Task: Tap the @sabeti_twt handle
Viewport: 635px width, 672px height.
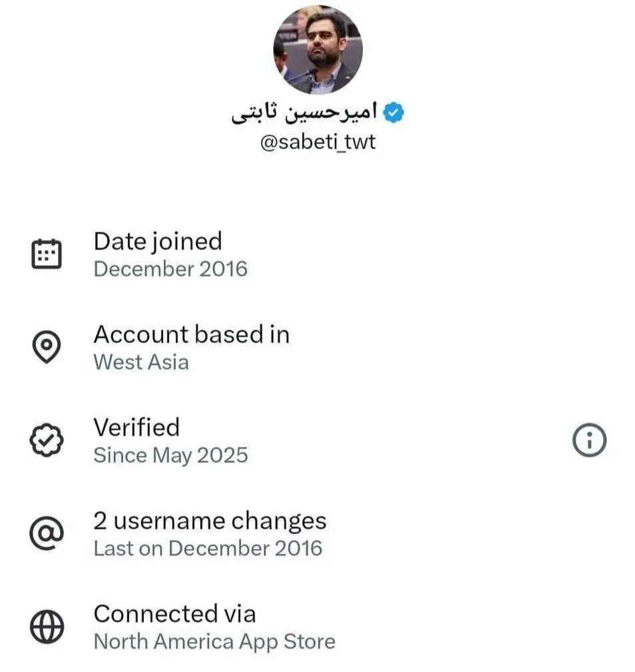Action: (x=317, y=142)
